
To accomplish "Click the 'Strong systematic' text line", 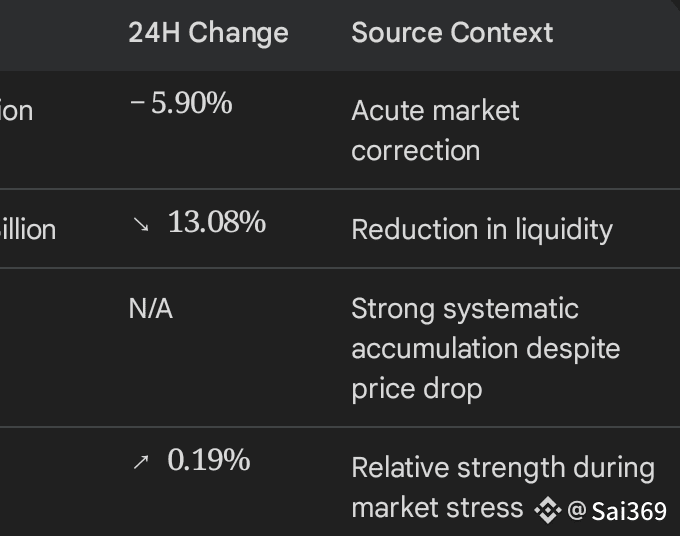I will pos(464,308).
